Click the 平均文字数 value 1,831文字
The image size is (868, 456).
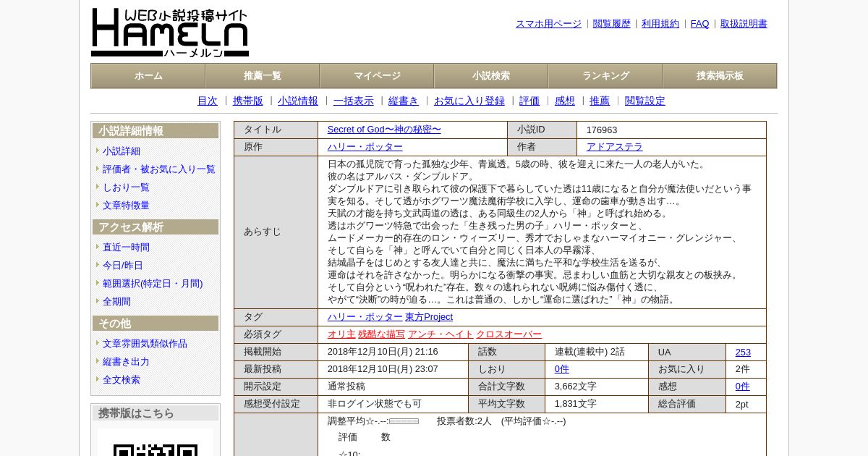click(576, 404)
